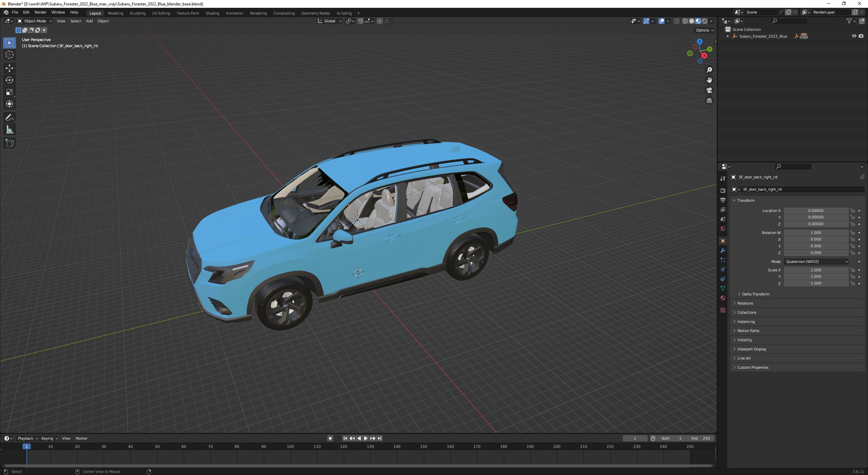Jump to the timeline end frame

click(x=379, y=438)
